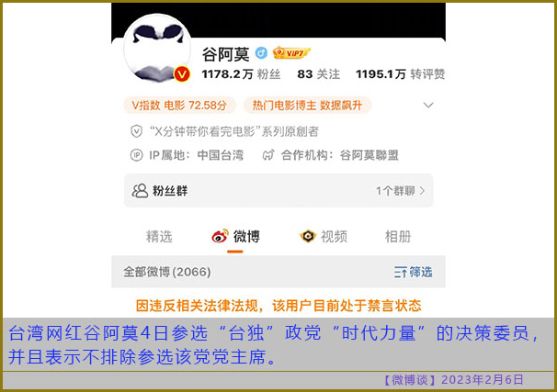Open the 热门电影博主 数据飙升 tag
This screenshot has height=392, width=557.
click(x=307, y=105)
